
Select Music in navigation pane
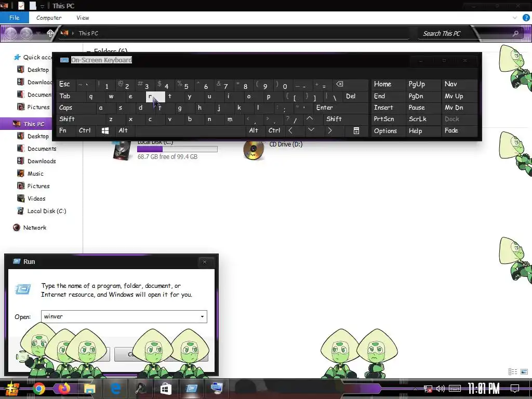[35, 174]
